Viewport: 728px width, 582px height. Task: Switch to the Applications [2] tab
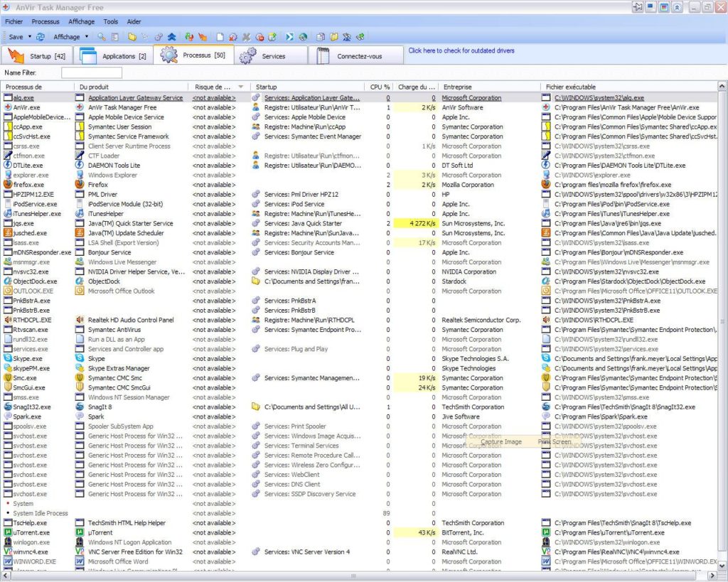pos(114,55)
